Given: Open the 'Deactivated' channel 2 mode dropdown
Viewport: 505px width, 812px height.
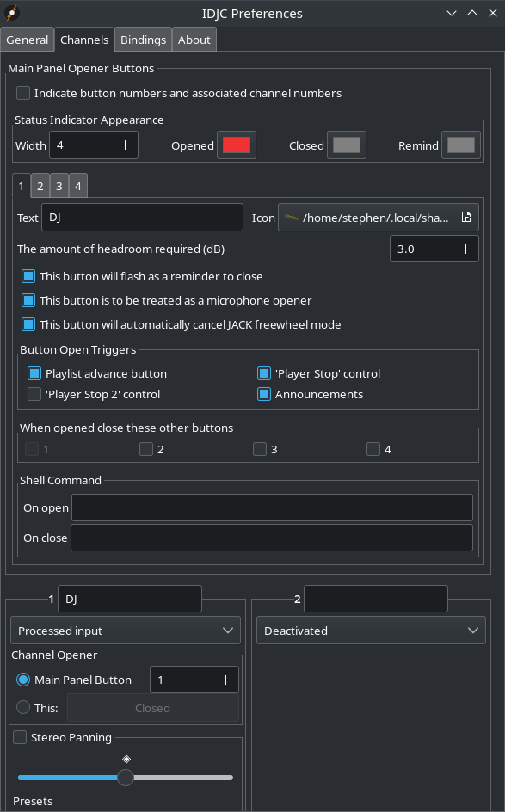Looking at the screenshot, I should [371, 631].
